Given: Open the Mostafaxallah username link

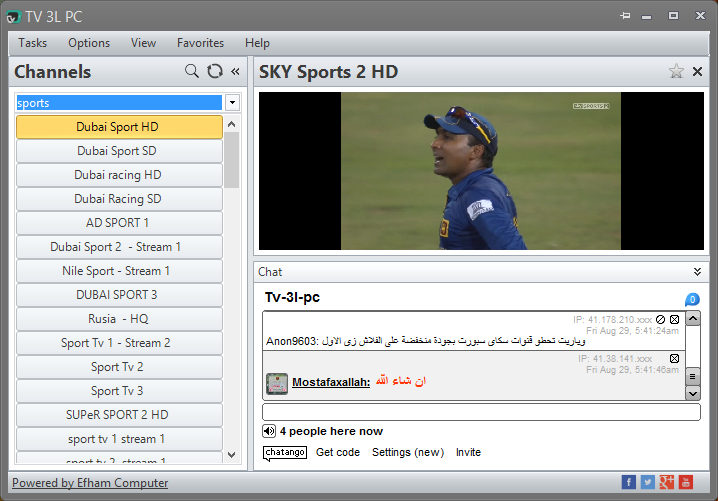Looking at the screenshot, I should [x=331, y=382].
